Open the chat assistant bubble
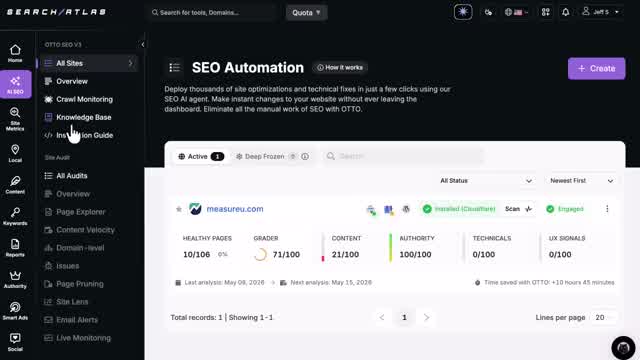This screenshot has height=360, width=640. 623,348
